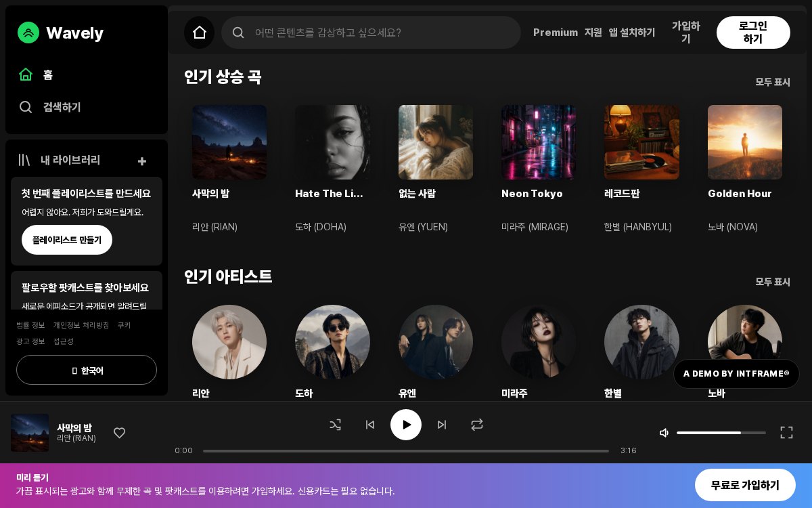Viewport: 812px width, 508px height.
Task: Click now-playing album art thumbnail
Action: tap(30, 433)
